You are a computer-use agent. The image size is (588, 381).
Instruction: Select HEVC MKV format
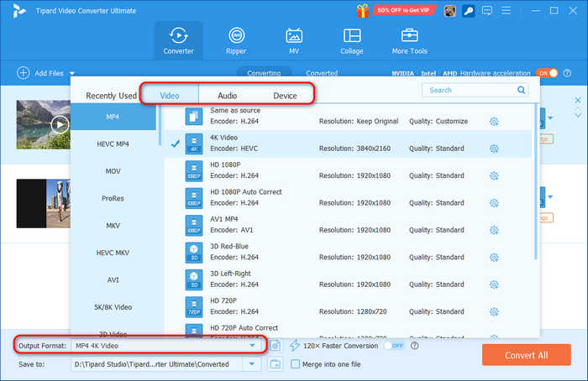113,253
